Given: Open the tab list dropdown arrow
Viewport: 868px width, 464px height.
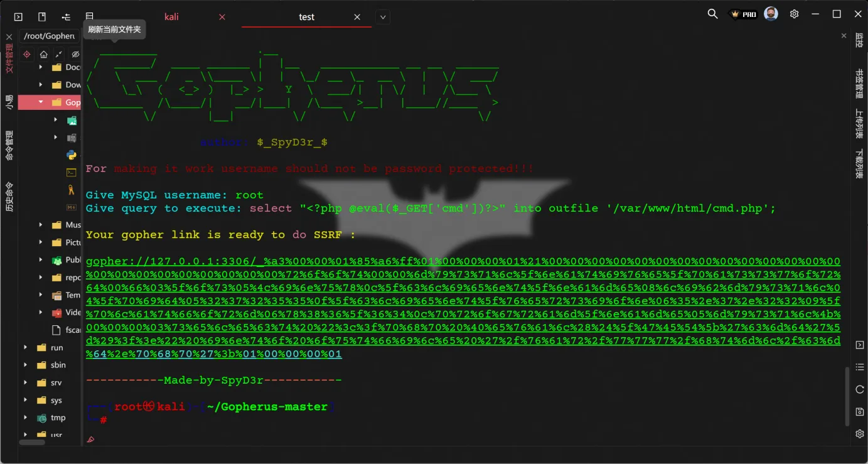Looking at the screenshot, I should (383, 17).
